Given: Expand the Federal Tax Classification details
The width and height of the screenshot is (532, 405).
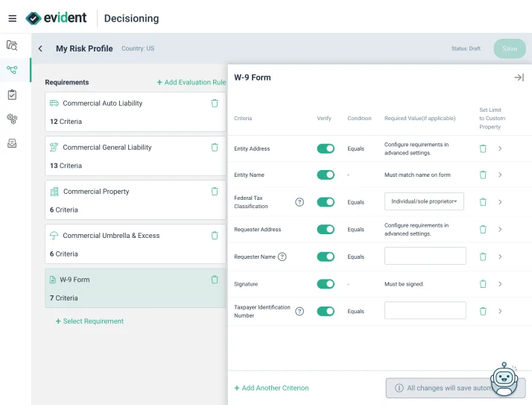Looking at the screenshot, I should 500,202.
